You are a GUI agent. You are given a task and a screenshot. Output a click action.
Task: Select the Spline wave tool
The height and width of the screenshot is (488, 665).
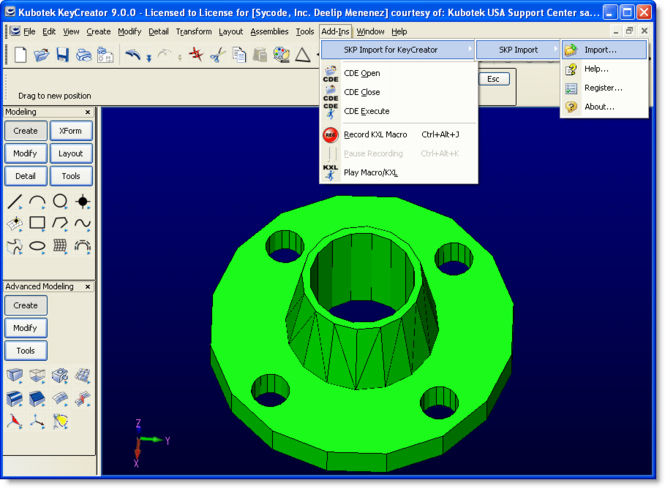(x=82, y=223)
